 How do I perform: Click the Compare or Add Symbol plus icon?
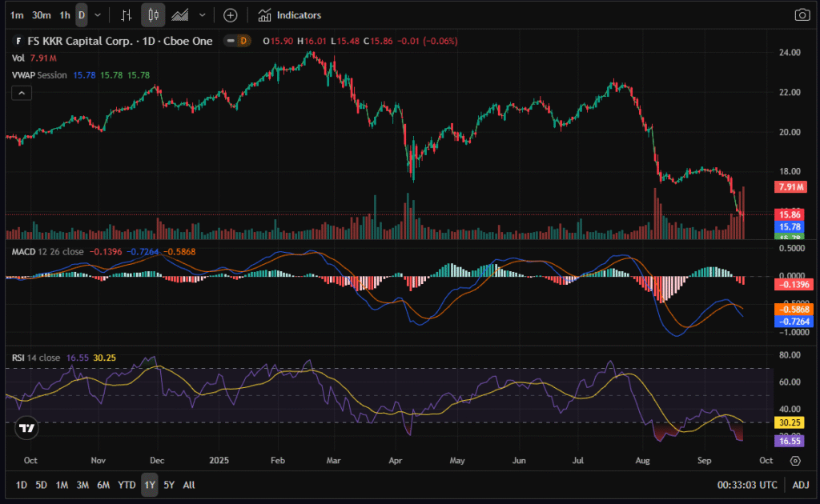(x=231, y=15)
